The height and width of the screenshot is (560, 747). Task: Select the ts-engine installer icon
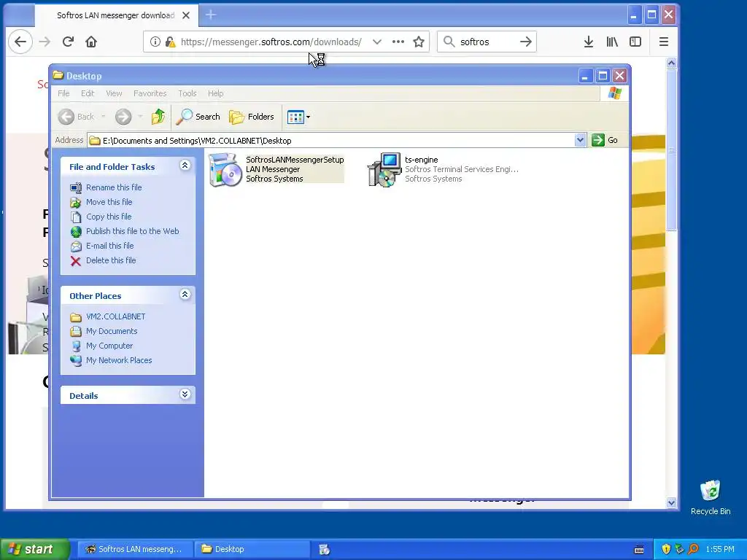384,169
